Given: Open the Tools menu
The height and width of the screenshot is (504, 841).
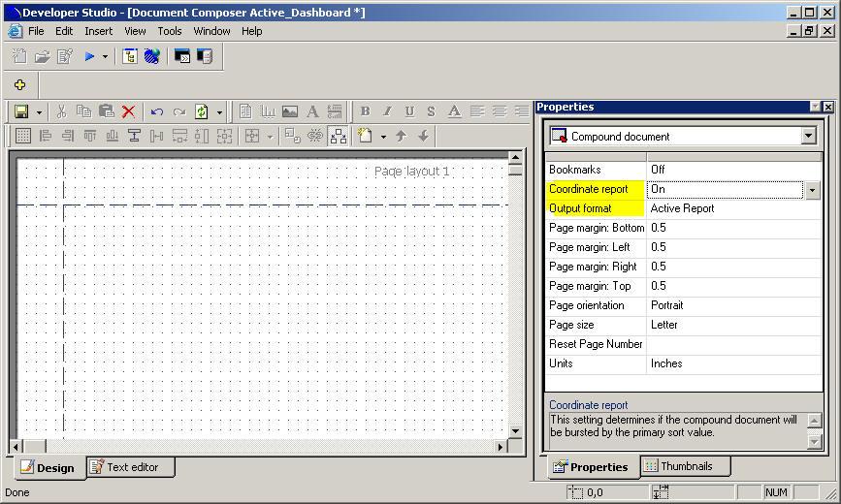Looking at the screenshot, I should click(x=170, y=31).
